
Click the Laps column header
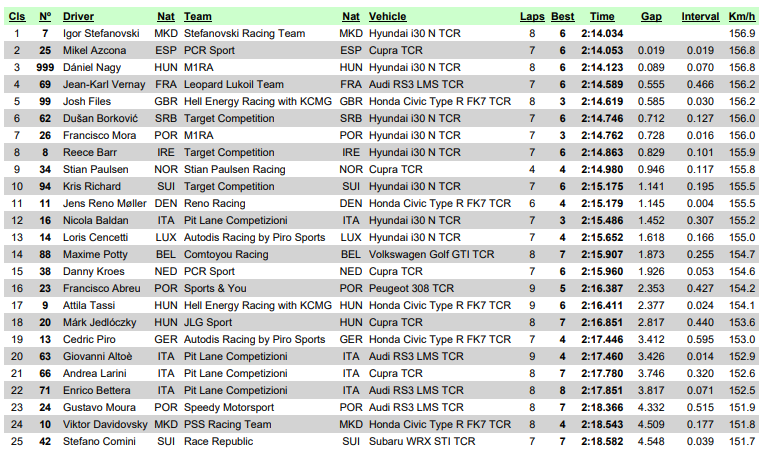coord(531,17)
